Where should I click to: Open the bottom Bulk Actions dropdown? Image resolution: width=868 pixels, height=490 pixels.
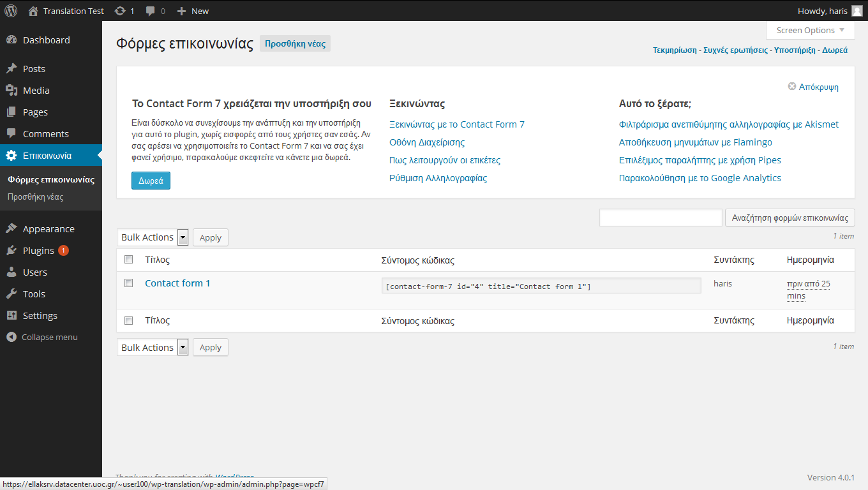(153, 348)
